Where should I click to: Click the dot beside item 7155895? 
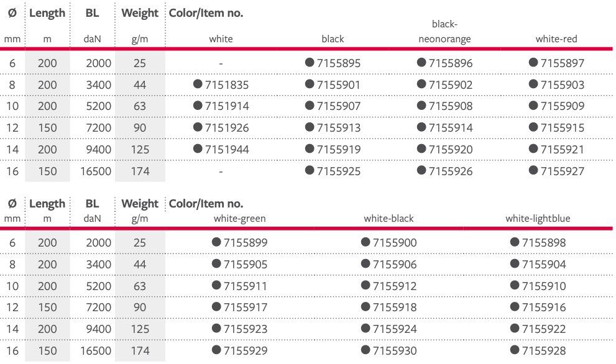(310, 62)
